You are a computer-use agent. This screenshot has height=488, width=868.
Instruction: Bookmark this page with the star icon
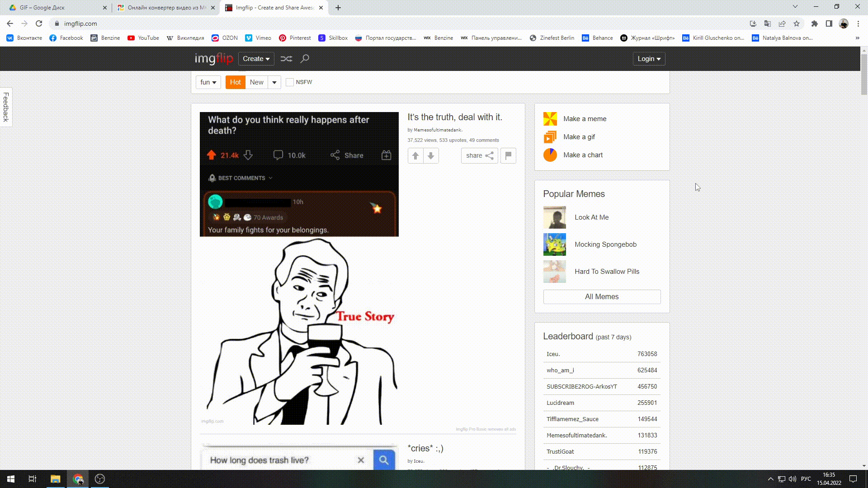(797, 23)
